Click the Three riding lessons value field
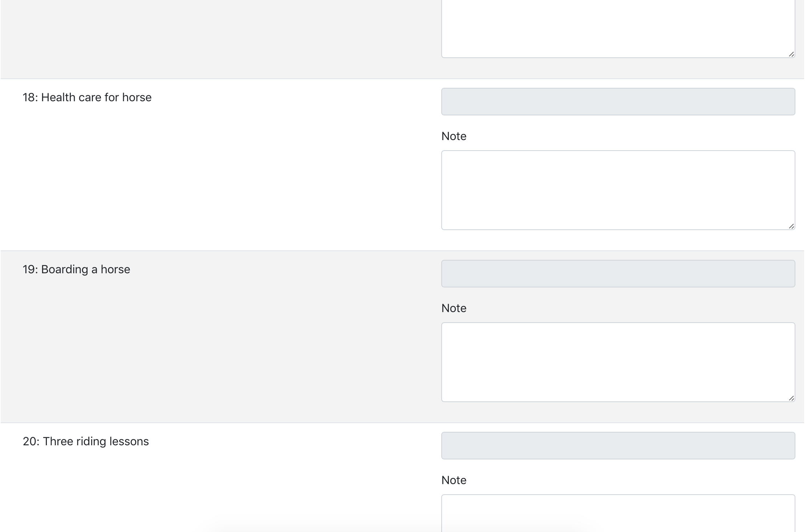 coord(618,446)
